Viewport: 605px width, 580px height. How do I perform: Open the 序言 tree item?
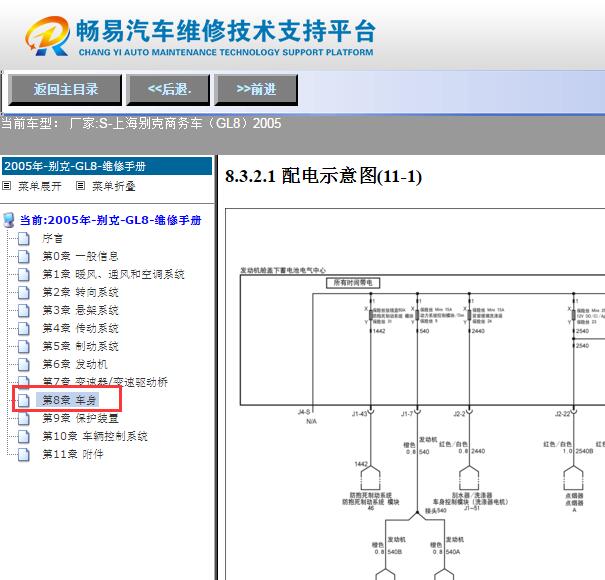(x=52, y=238)
